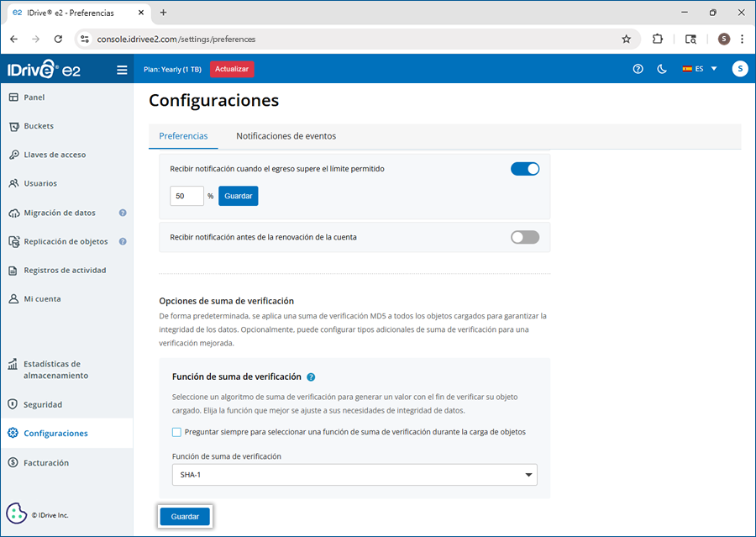Viewport: 756px width, 537px height.
Task: Click the user avatar icon in header
Action: [739, 69]
